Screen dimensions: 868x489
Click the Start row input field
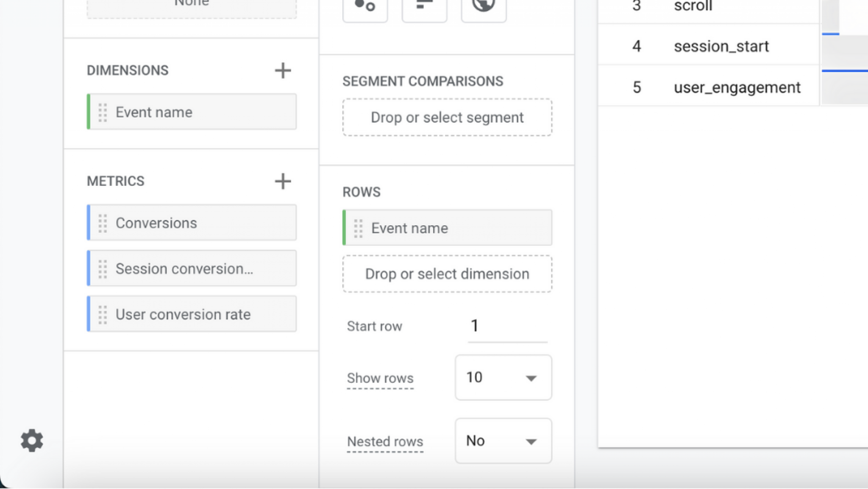(507, 326)
